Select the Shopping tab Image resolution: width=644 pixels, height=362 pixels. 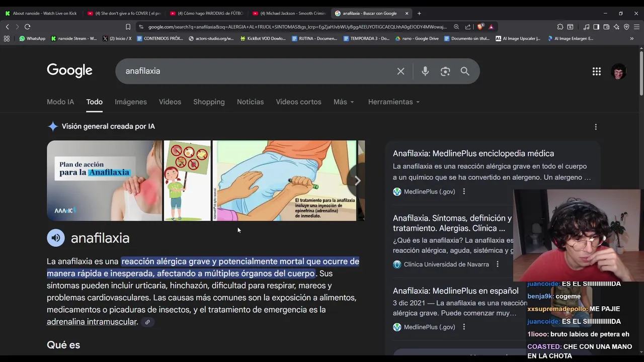[209, 102]
